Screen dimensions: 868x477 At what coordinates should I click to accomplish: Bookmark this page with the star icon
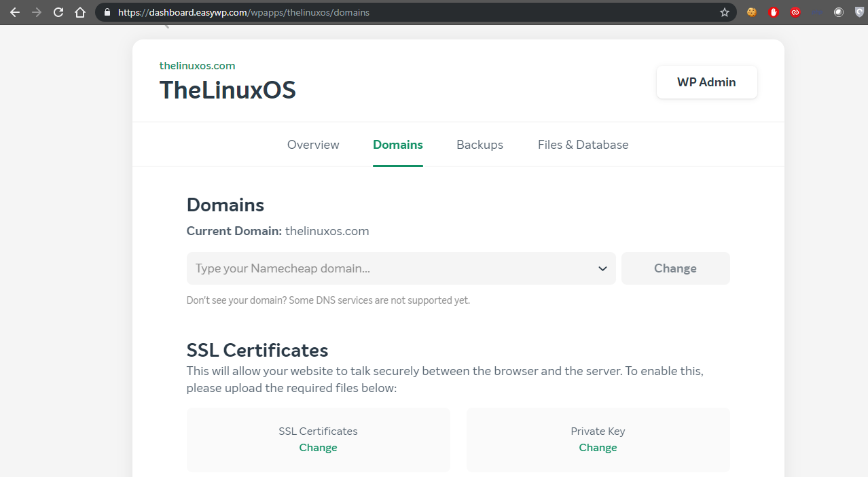tap(724, 12)
